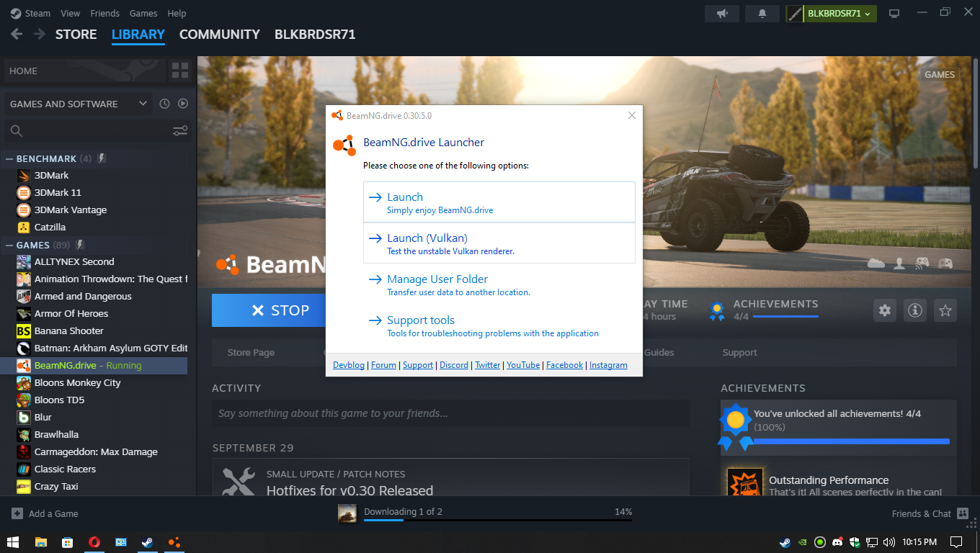
Task: Choose Launch option in launcher
Action: (x=499, y=202)
